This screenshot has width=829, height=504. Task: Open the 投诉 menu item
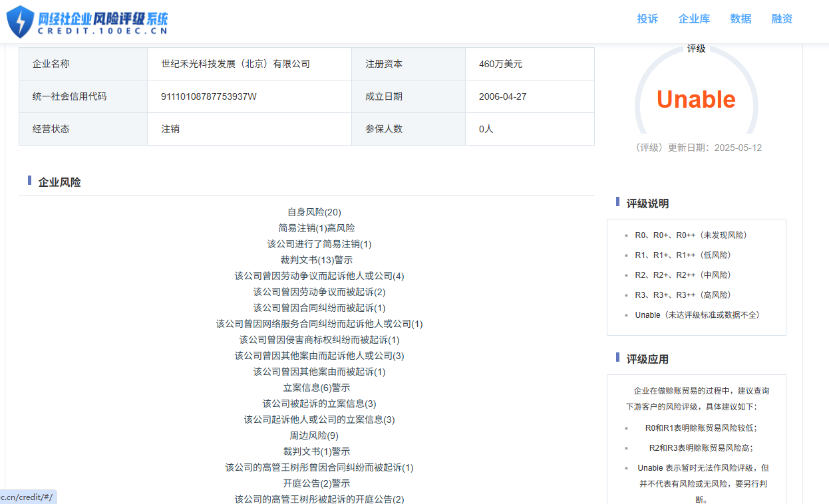[647, 19]
